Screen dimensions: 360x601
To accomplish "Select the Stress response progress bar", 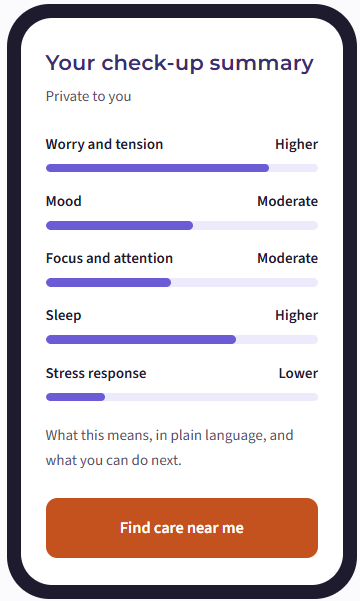I will 182,397.
